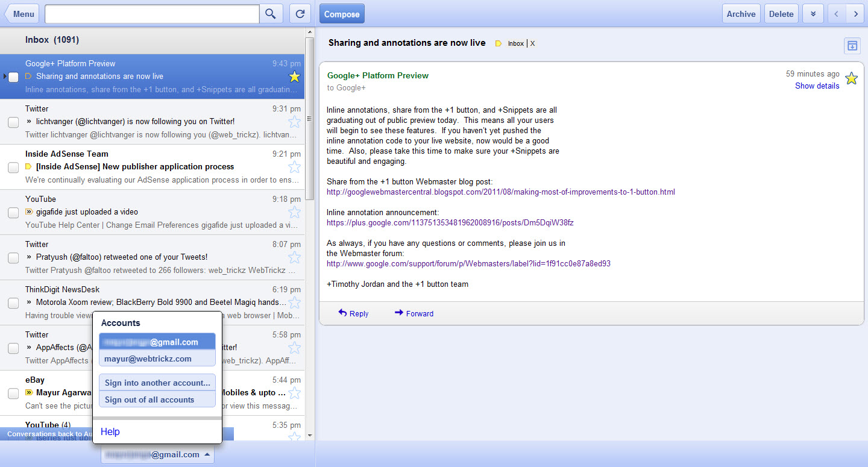This screenshot has height=467, width=868.
Task: Check the ThinkDigit NewsDesk email
Action: [x=13, y=303]
